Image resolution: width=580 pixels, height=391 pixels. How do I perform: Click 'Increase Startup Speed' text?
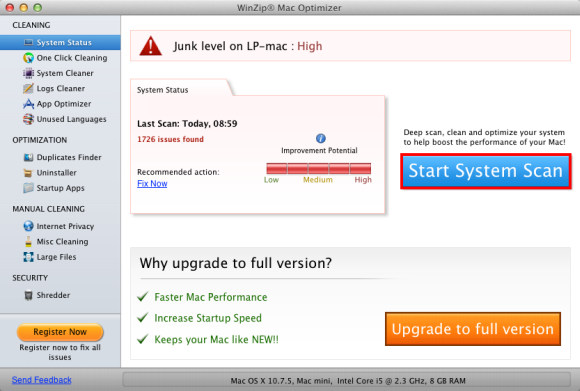tap(208, 318)
